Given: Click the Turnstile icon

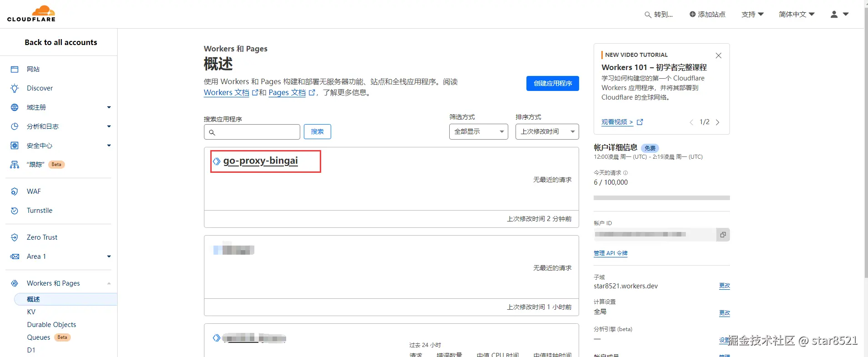Looking at the screenshot, I should pos(15,211).
